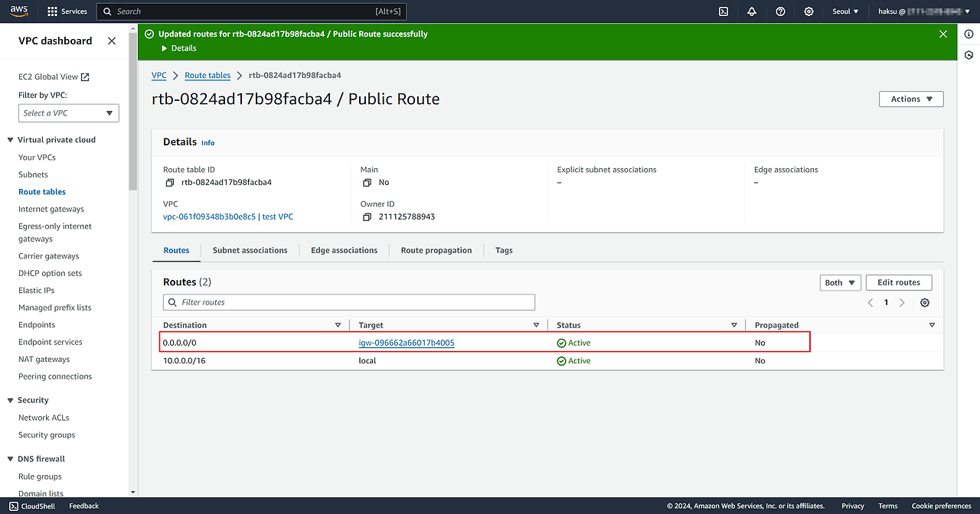Open the Select a VPC filter dropdown
This screenshot has width=980, height=514.
[x=69, y=113]
